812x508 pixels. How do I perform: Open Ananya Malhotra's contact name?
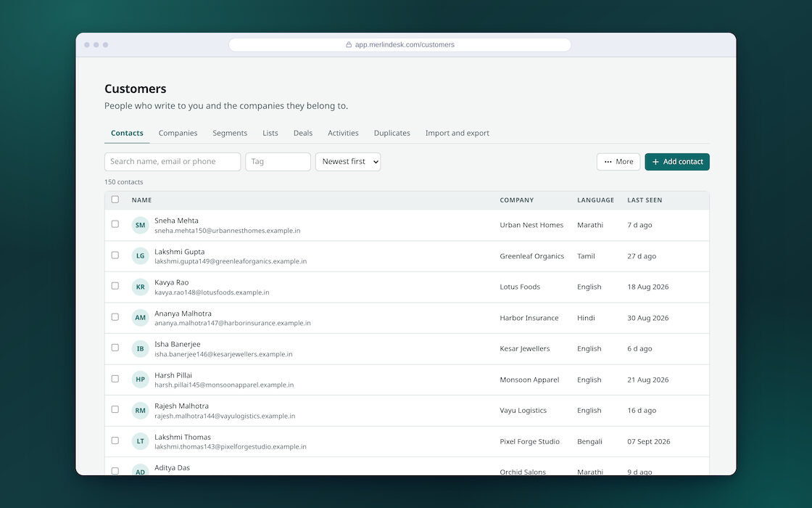click(183, 314)
